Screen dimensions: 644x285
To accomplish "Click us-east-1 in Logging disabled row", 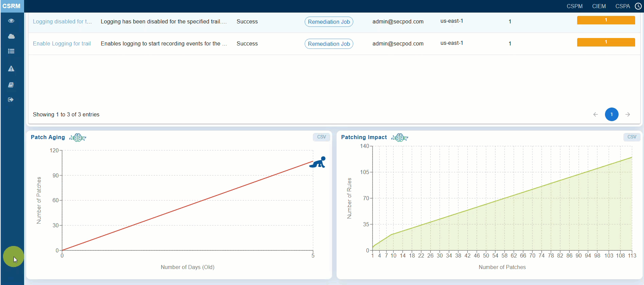I will pos(452,21).
